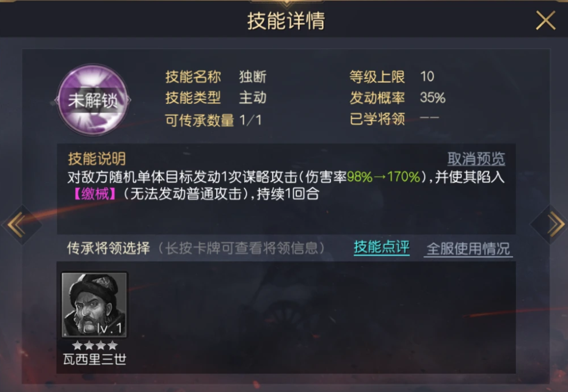The width and height of the screenshot is (568, 392).
Task: Go to next skill with right arrow
Action: click(552, 225)
